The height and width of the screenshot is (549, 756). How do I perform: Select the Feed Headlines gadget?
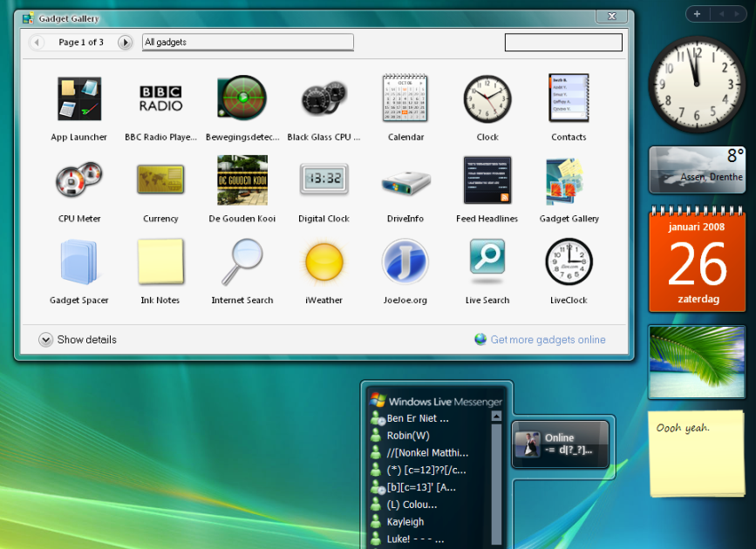tap(487, 180)
